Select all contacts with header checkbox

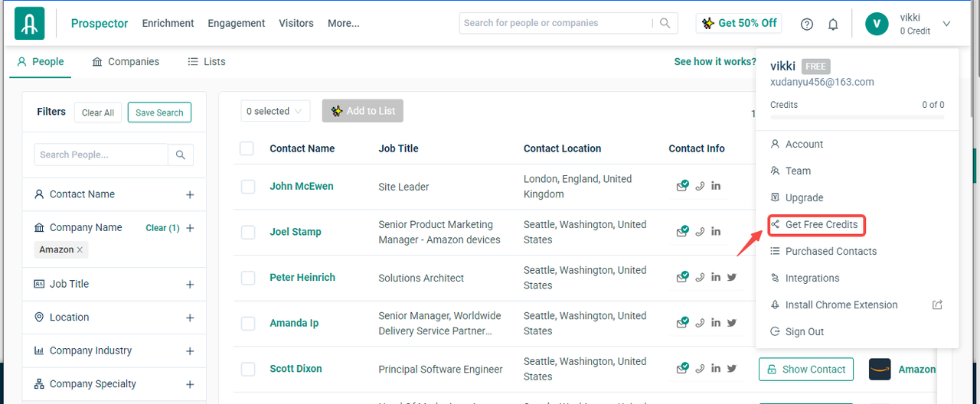[247, 148]
